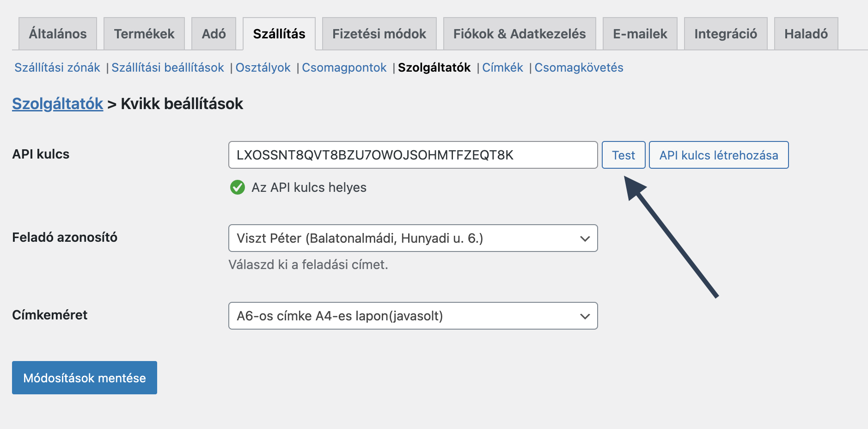Select the Haladó tab
This screenshot has width=868, height=429.
tap(806, 34)
